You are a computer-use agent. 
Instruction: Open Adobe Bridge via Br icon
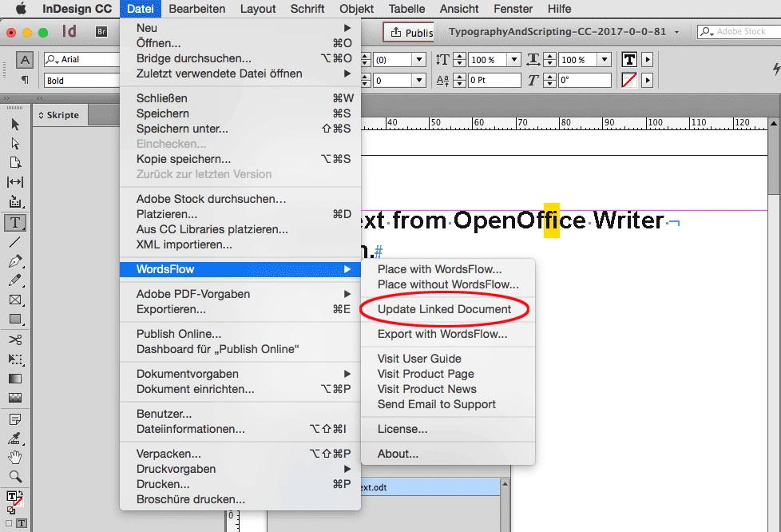point(101,32)
